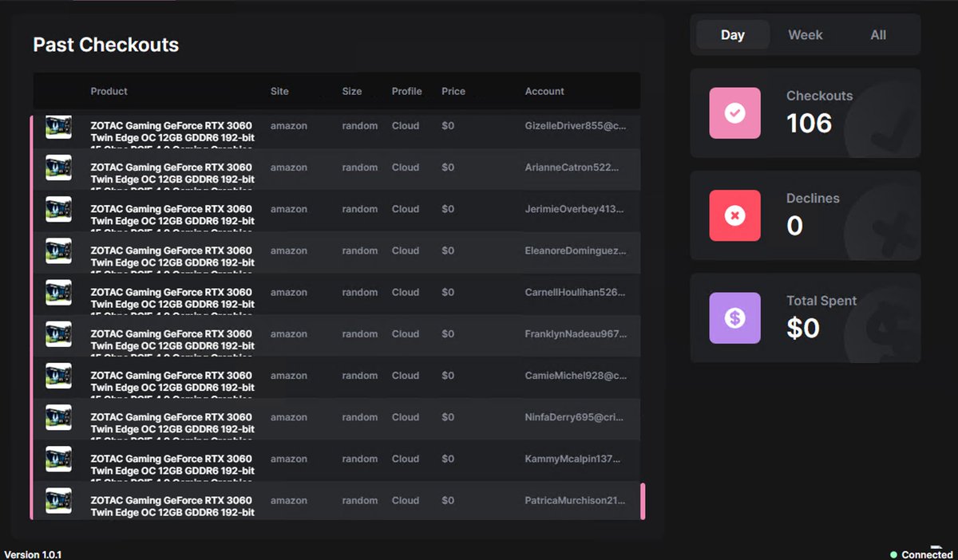This screenshot has width=958, height=560.
Task: Click the purple Total Spent dollar icon
Action: pyautogui.click(x=734, y=318)
